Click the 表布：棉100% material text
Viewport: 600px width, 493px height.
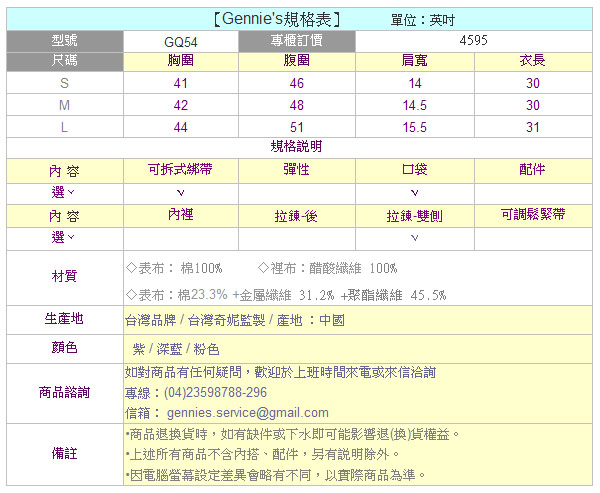pyautogui.click(x=174, y=268)
